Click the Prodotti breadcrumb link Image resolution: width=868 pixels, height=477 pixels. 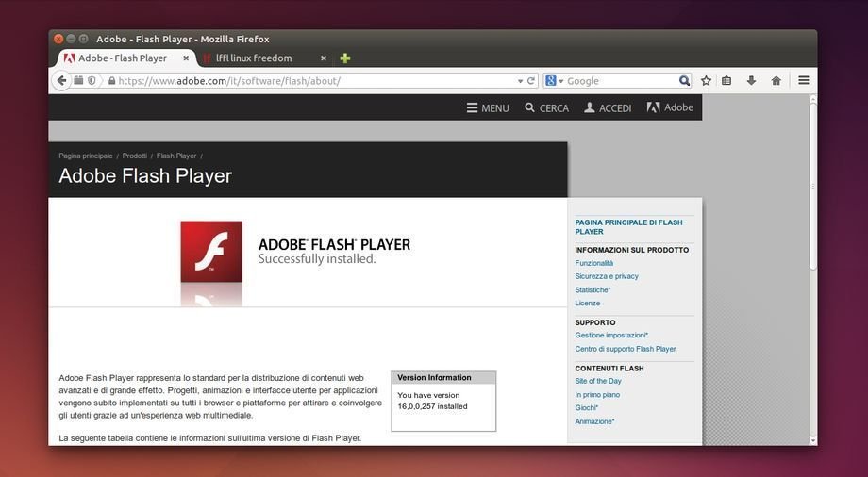(135, 156)
